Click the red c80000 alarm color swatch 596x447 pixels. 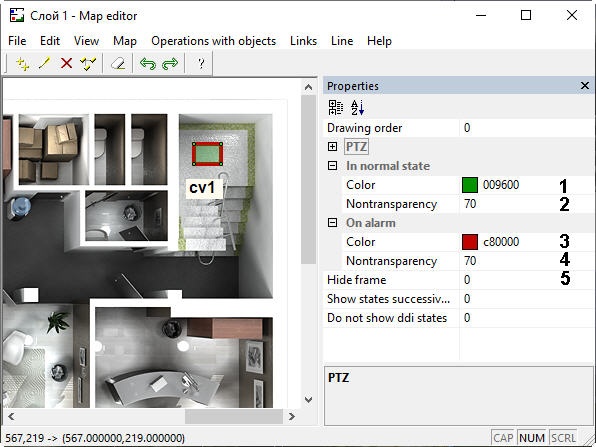(470, 242)
